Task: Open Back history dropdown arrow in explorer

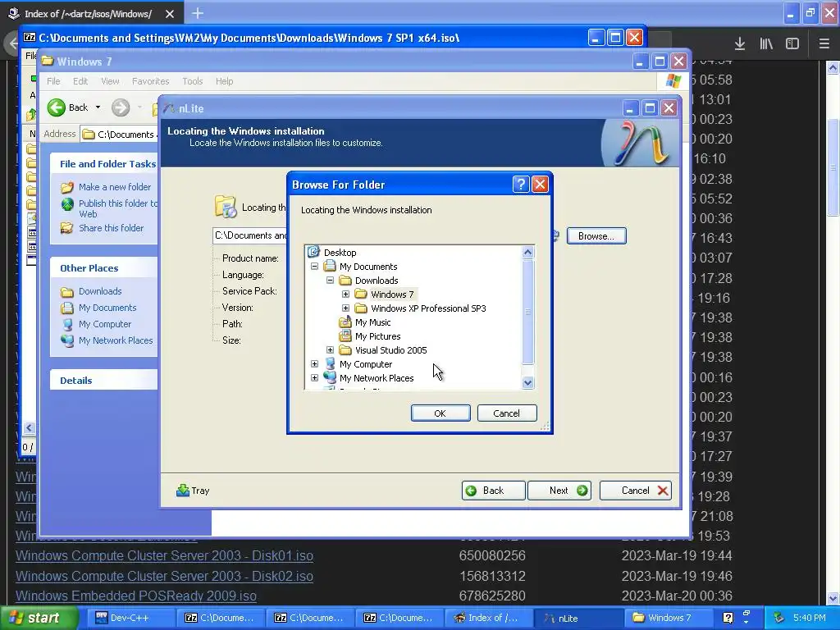Action: [98, 107]
